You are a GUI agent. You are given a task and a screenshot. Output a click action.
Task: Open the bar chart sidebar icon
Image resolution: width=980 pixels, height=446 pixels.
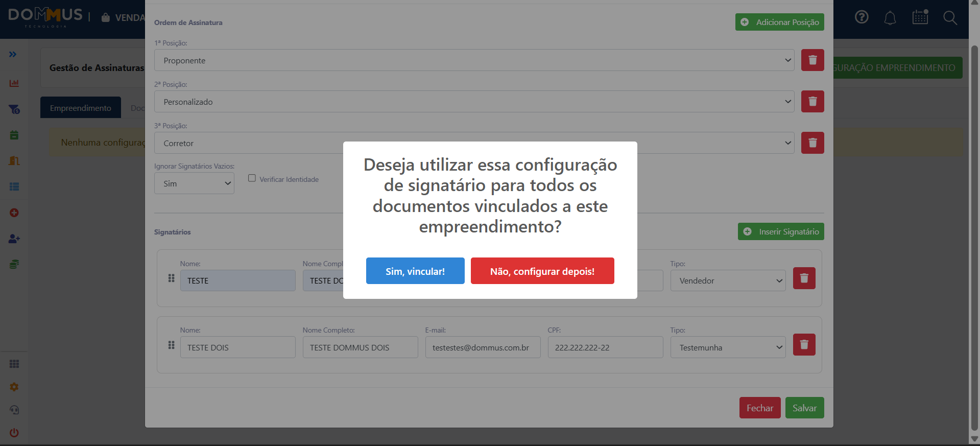coord(14,83)
